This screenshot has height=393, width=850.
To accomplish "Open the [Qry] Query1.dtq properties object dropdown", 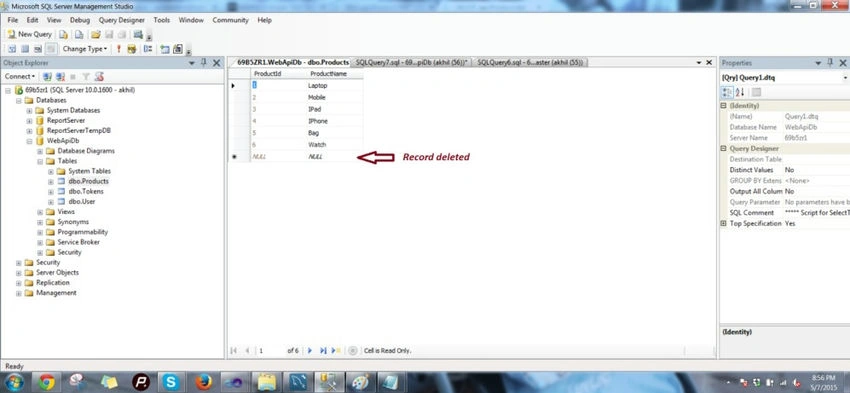I will point(845,78).
